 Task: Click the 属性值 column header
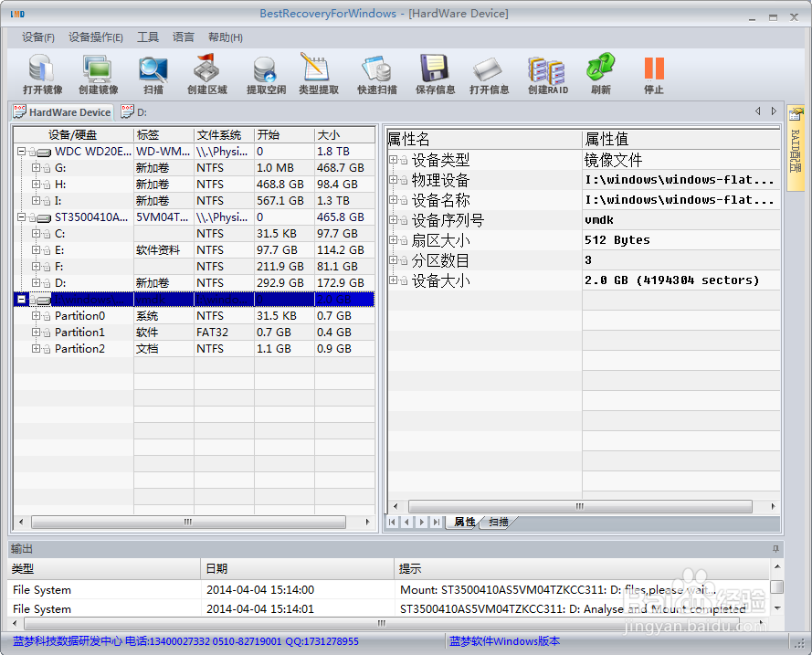point(681,139)
